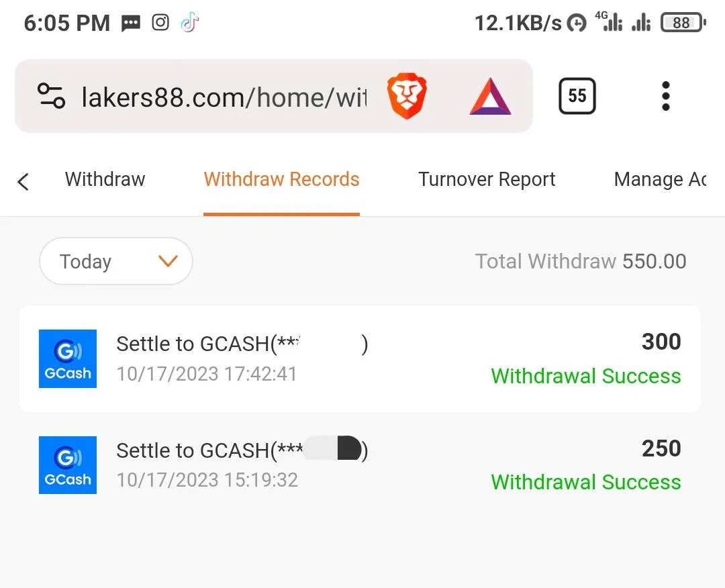Tap the Total Withdraw 550.00 label
Screen dimensions: 725x588
581,261
